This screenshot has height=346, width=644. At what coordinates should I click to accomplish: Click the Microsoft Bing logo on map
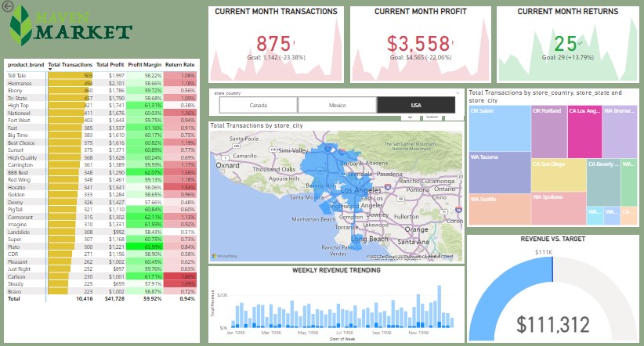(x=226, y=256)
